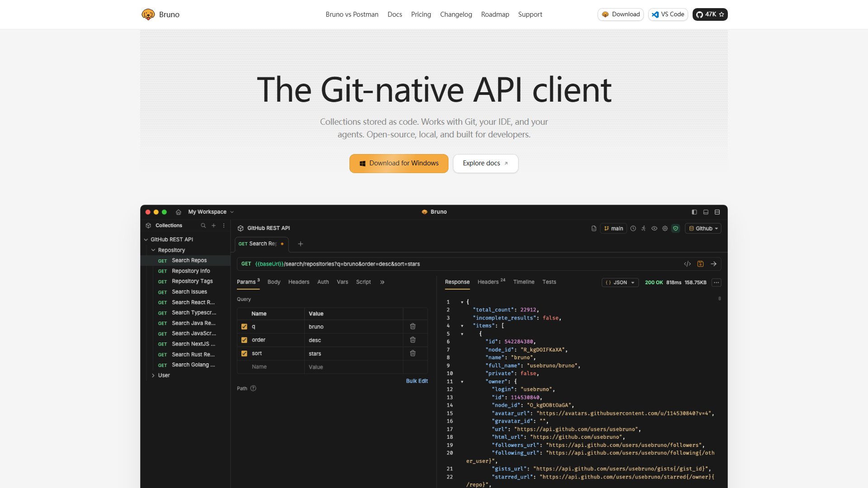Open response Headers 24 tab

point(491,282)
